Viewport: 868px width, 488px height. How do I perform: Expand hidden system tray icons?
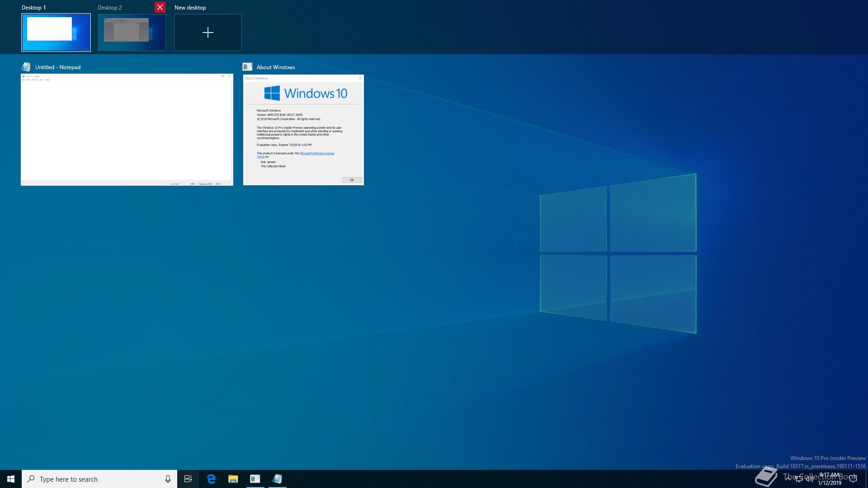tap(788, 478)
